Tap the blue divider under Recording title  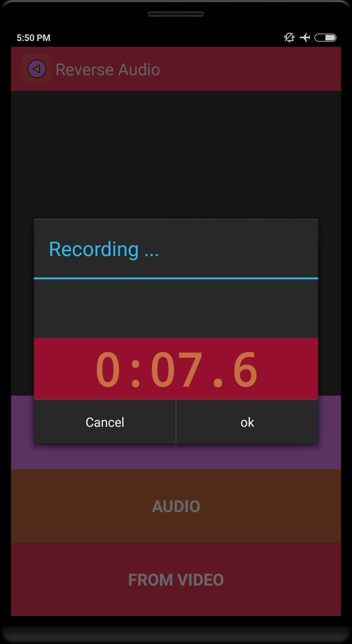click(176, 278)
